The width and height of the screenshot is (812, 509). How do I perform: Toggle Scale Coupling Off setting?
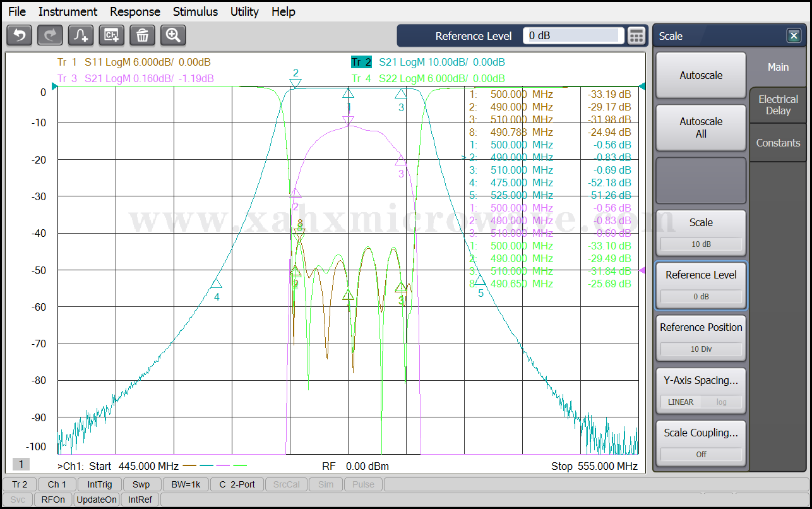click(701, 443)
